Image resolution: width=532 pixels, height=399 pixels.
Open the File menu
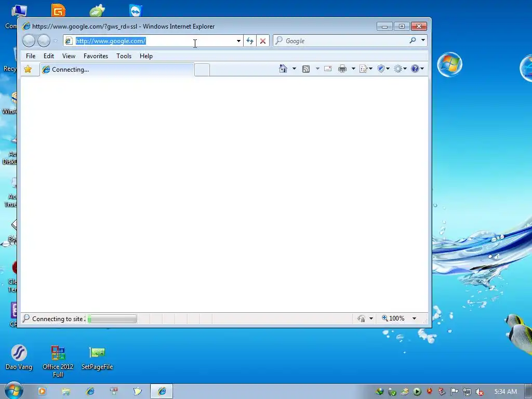click(31, 56)
